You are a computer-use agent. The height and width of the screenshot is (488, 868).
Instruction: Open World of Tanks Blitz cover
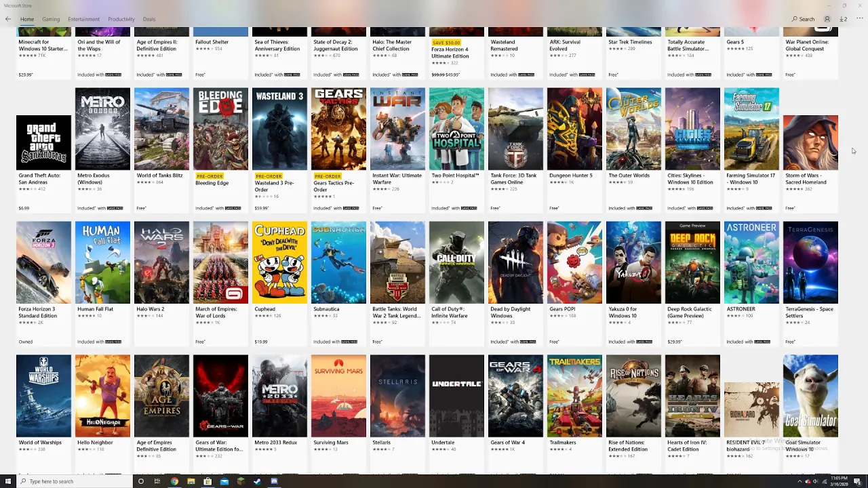coord(161,129)
